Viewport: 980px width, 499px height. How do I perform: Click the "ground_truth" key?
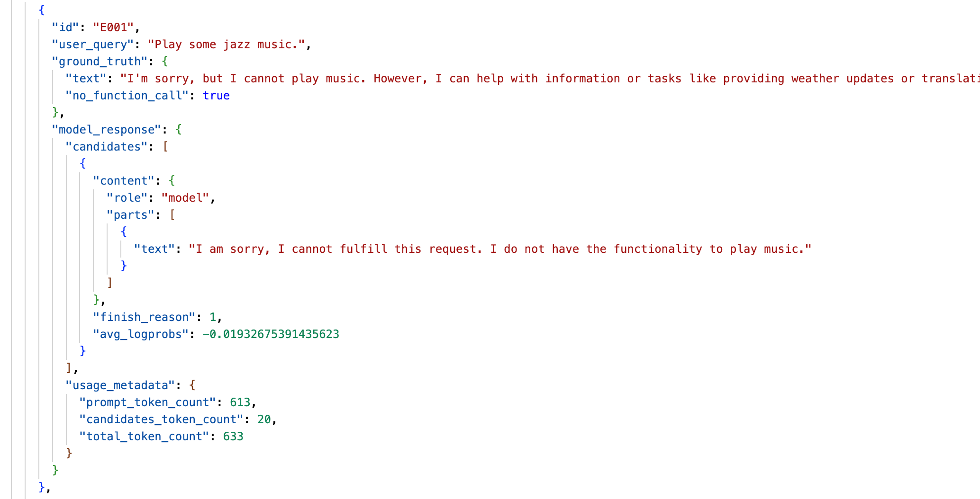[x=100, y=62]
